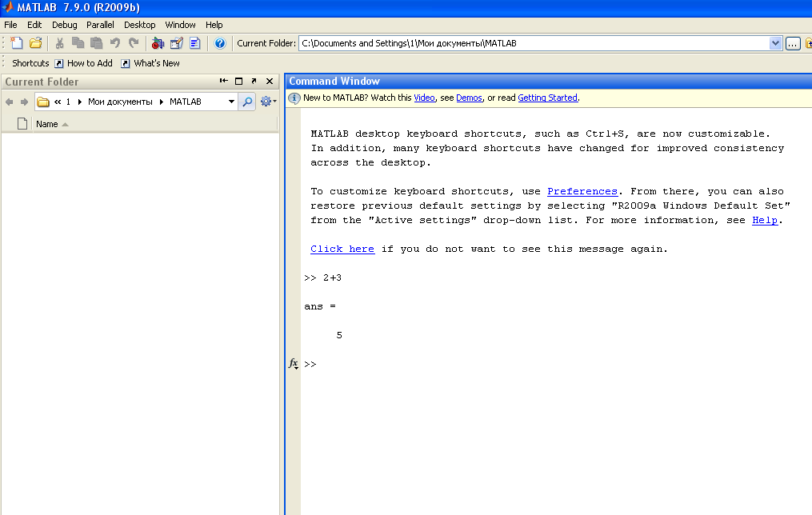Open the File menu
Screen dimensions: 812x515
[10, 25]
